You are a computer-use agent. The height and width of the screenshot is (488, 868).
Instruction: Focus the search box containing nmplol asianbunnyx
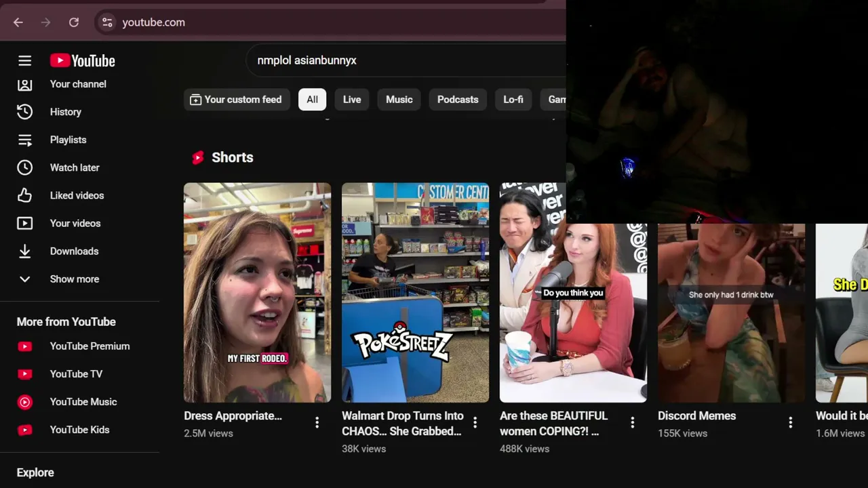tap(407, 60)
